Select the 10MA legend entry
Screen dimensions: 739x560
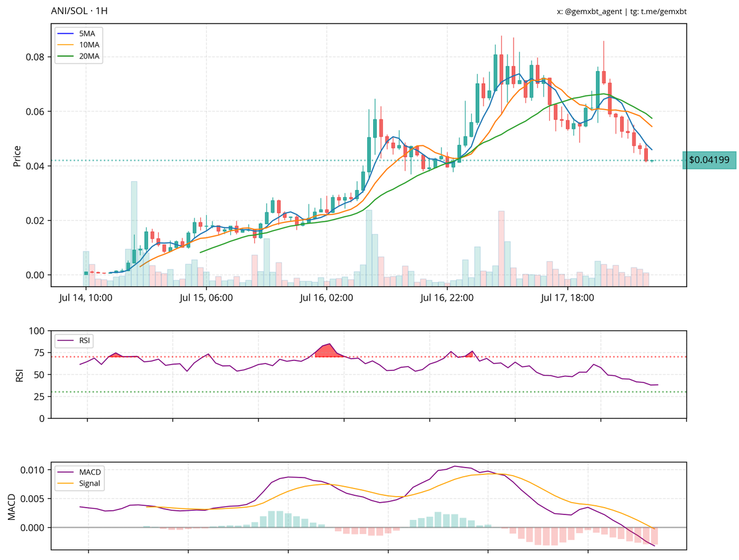click(79, 44)
